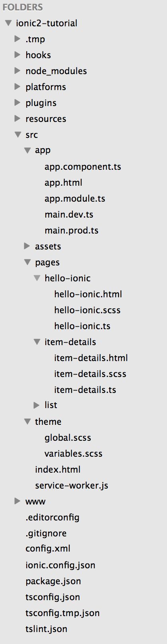This screenshot has height=644, width=167.
Task: Collapse the ionic2-tutorial root folder arrow
Action: (x=8, y=23)
